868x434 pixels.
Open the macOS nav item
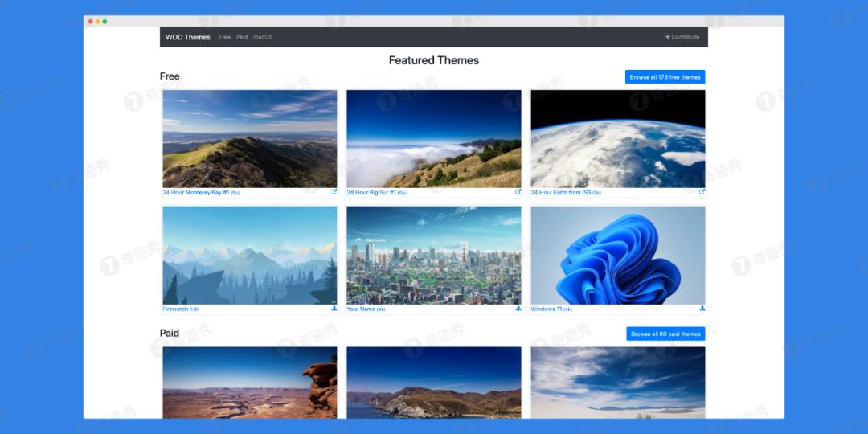pyautogui.click(x=263, y=37)
